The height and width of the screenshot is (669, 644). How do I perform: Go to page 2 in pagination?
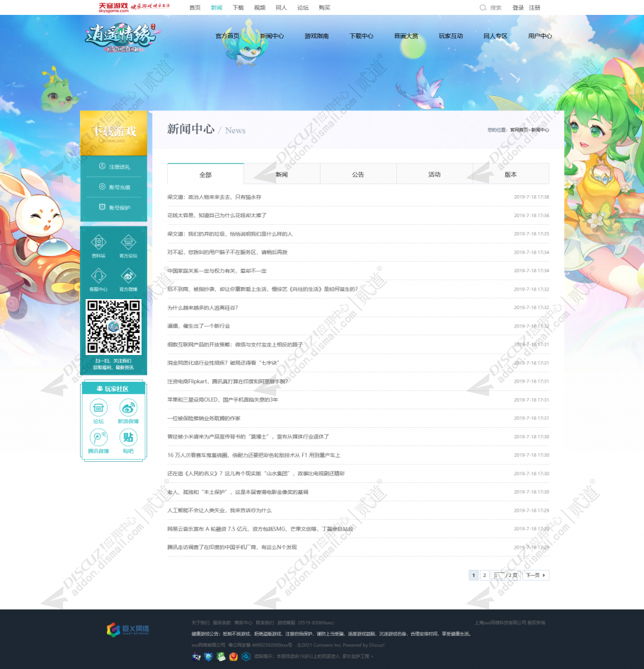tap(484, 575)
